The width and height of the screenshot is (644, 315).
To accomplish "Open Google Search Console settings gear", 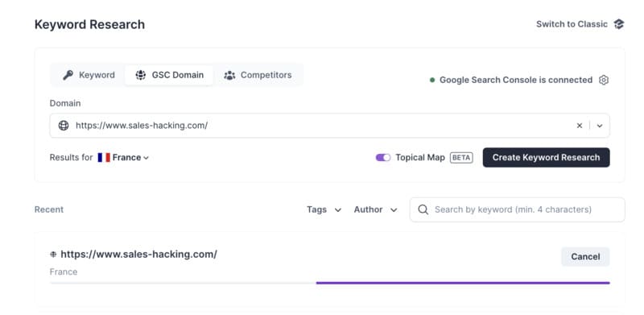I will pyautogui.click(x=603, y=80).
